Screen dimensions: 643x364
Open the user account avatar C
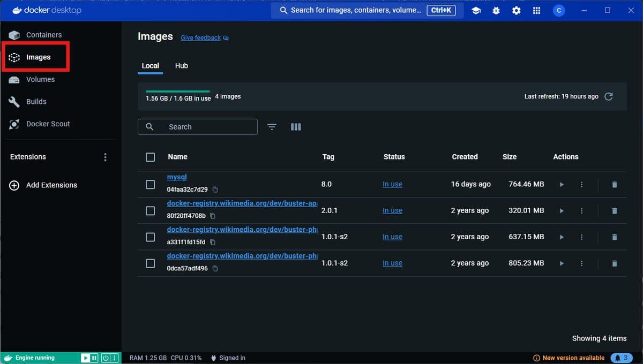559,10
